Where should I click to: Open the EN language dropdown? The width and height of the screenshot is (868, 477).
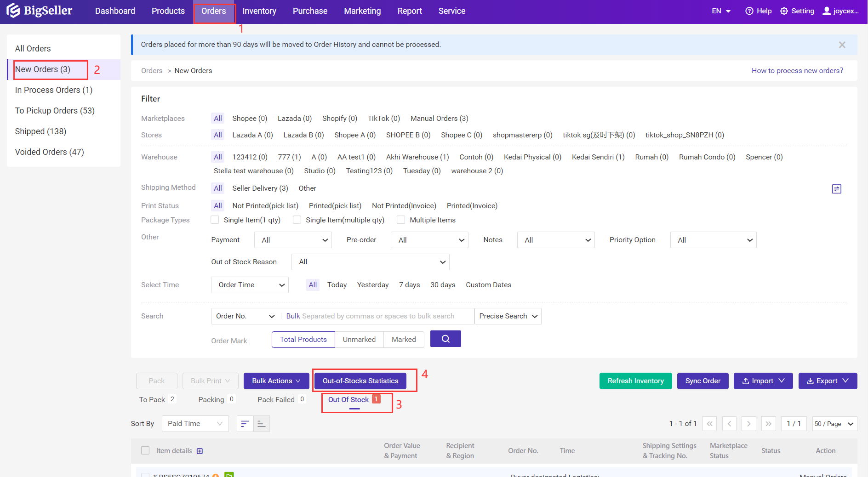click(x=721, y=11)
